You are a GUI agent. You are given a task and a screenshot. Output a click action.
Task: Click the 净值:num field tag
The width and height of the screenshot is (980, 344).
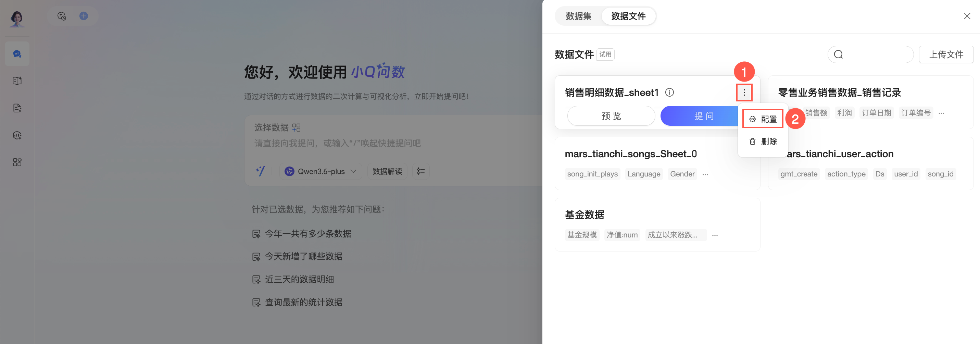(x=622, y=235)
